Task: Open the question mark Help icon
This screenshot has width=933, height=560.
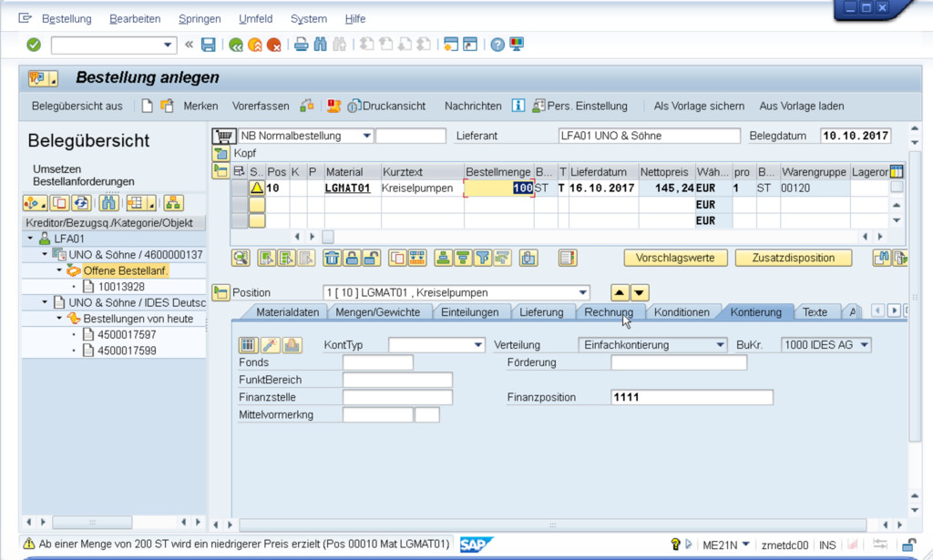Action: 497,45
